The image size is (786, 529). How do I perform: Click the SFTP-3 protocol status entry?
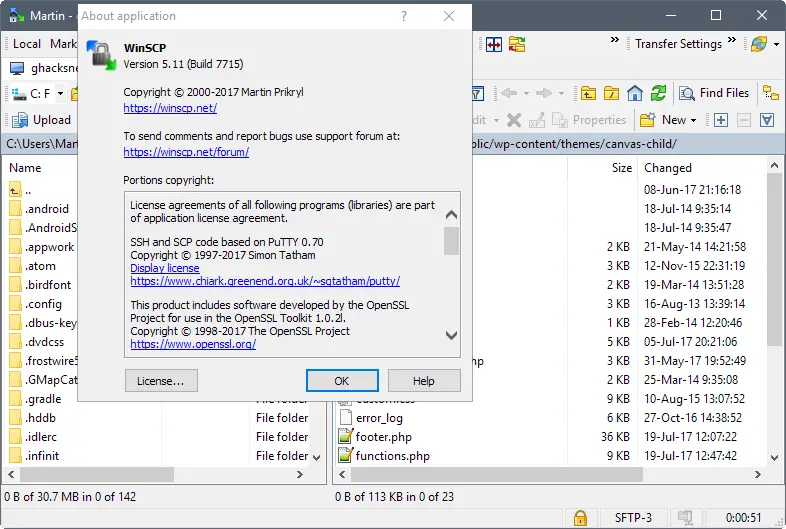click(x=633, y=517)
